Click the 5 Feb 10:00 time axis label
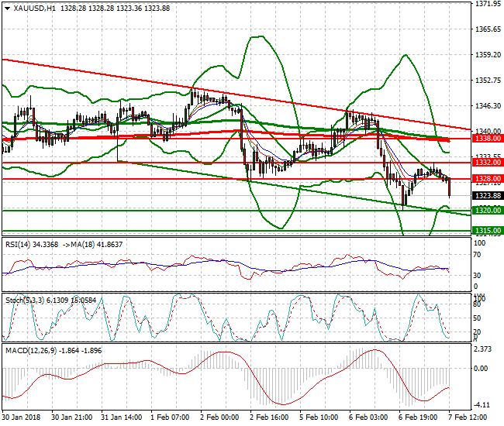This screenshot has height=426, width=504. point(319,417)
